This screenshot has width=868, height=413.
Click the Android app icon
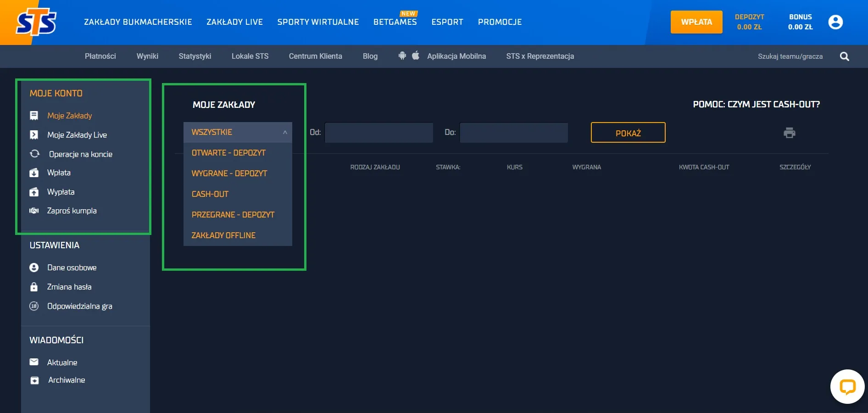402,56
